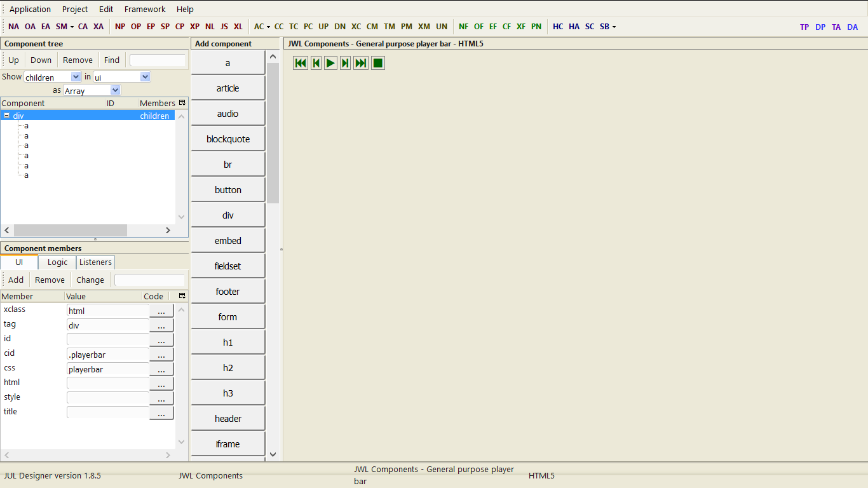868x488 pixels.
Task: Click the skip-to-end icon in the player bar
Action: coord(360,63)
